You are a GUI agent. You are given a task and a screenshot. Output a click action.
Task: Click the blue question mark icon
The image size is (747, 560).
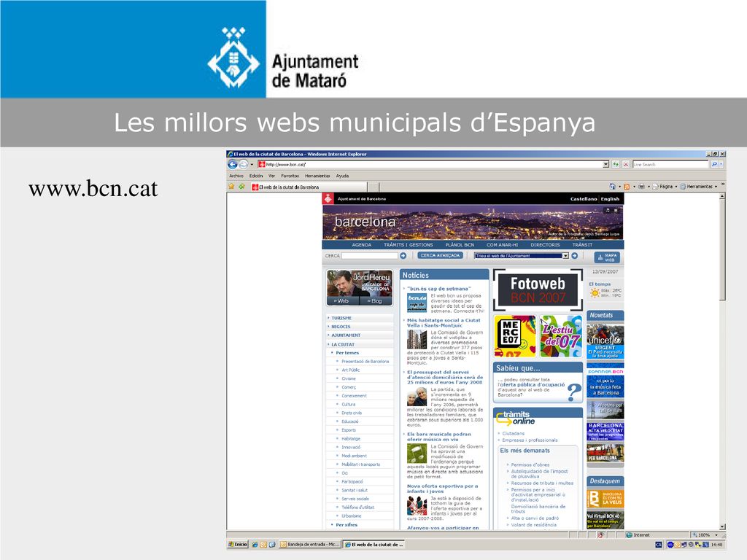pos(575,392)
